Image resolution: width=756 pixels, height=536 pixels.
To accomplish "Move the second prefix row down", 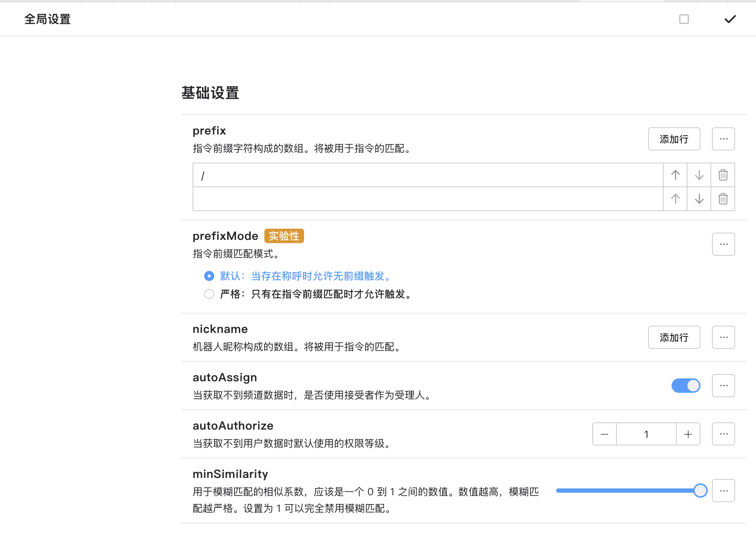I will click(699, 199).
